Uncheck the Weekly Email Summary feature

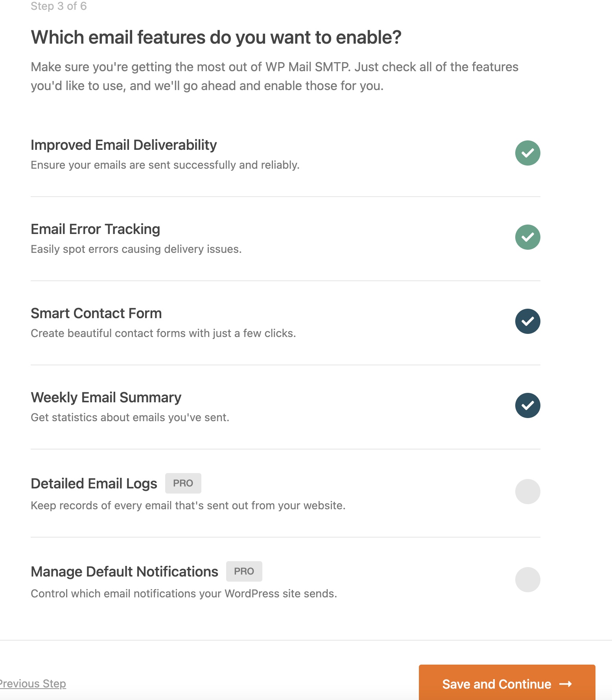(527, 405)
